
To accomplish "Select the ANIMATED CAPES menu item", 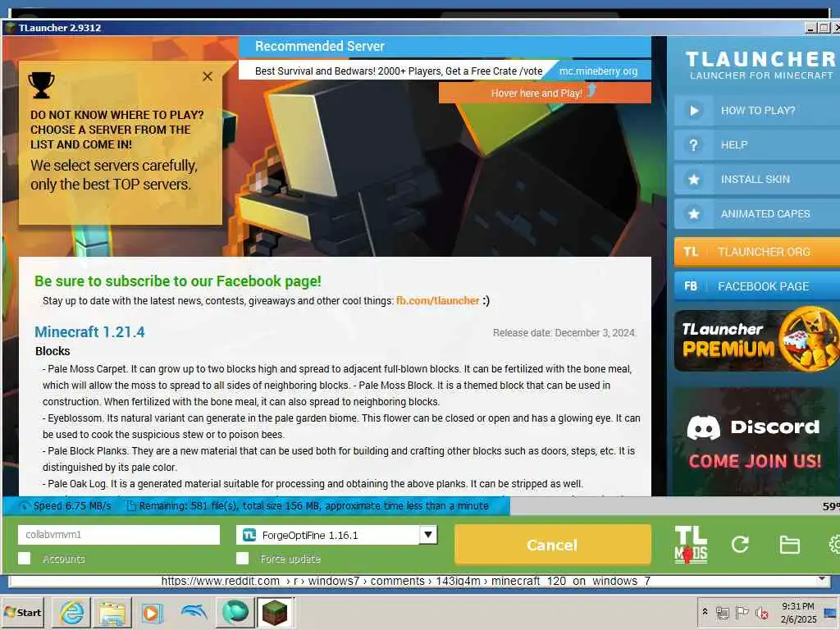I will click(x=757, y=214).
